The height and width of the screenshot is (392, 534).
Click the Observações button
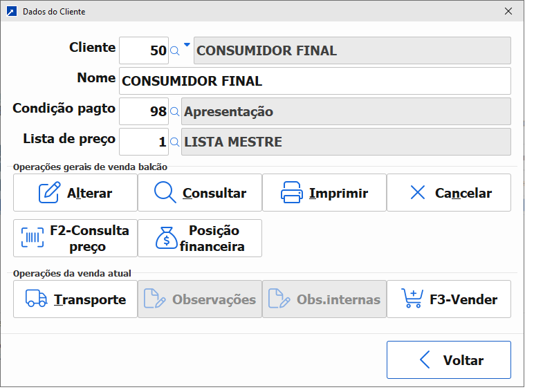(x=200, y=299)
